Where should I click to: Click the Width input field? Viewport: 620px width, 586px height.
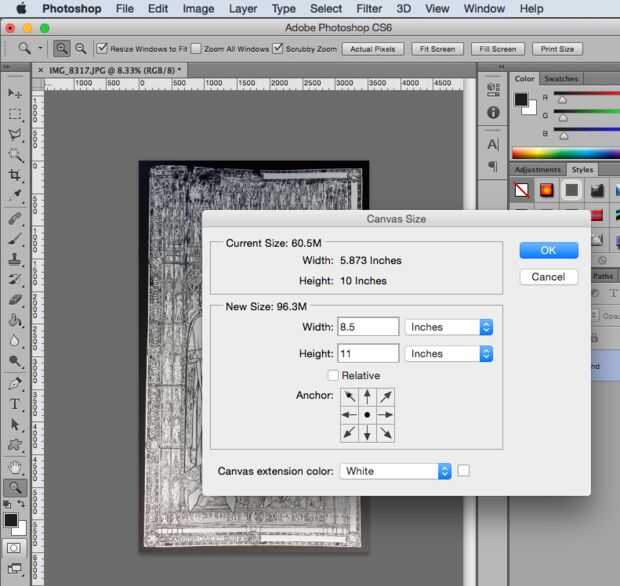368,327
